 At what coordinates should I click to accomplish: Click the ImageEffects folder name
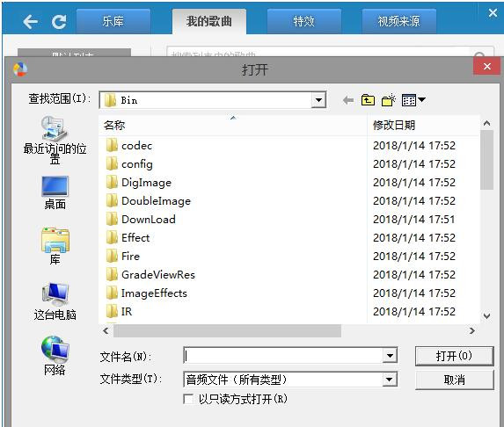pos(154,293)
